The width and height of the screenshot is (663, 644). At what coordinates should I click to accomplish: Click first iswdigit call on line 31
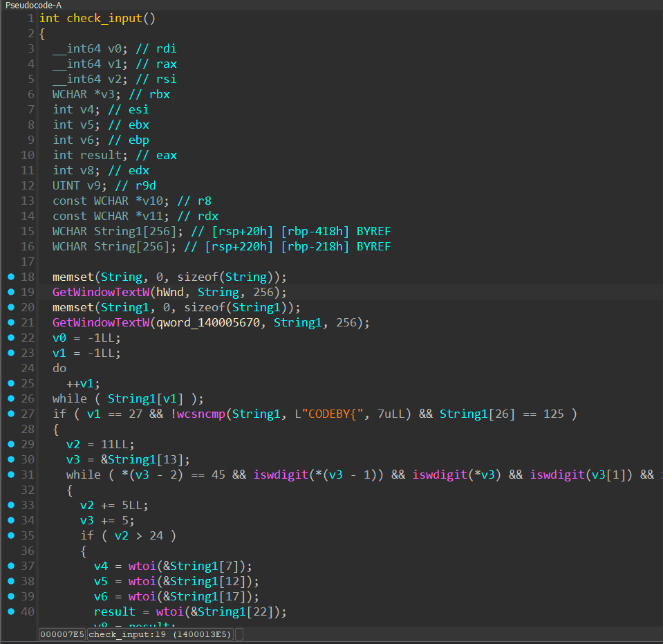coord(280,475)
